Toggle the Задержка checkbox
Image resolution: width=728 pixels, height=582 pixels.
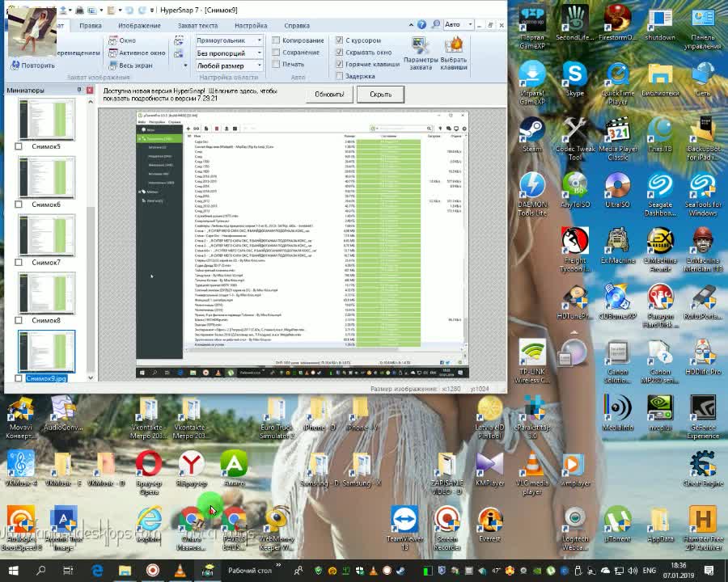pos(340,76)
